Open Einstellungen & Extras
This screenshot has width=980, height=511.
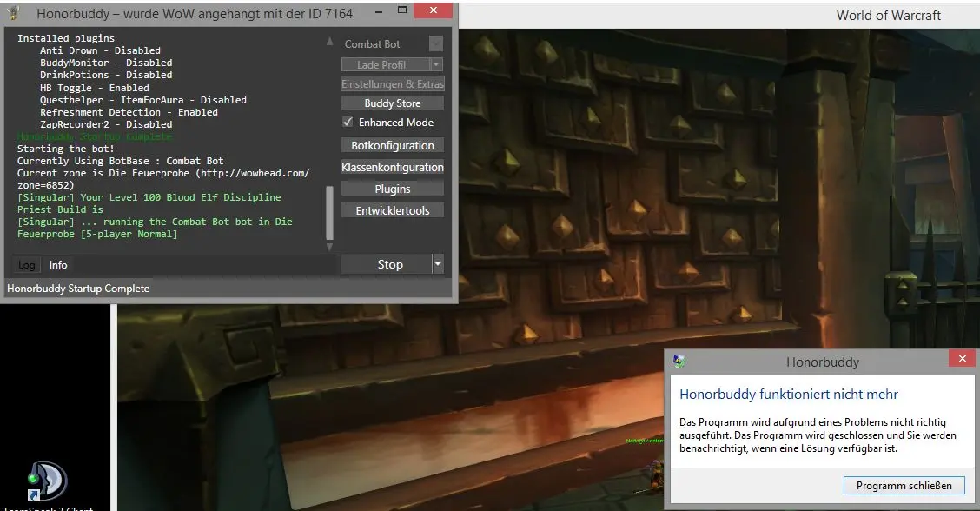tap(393, 83)
